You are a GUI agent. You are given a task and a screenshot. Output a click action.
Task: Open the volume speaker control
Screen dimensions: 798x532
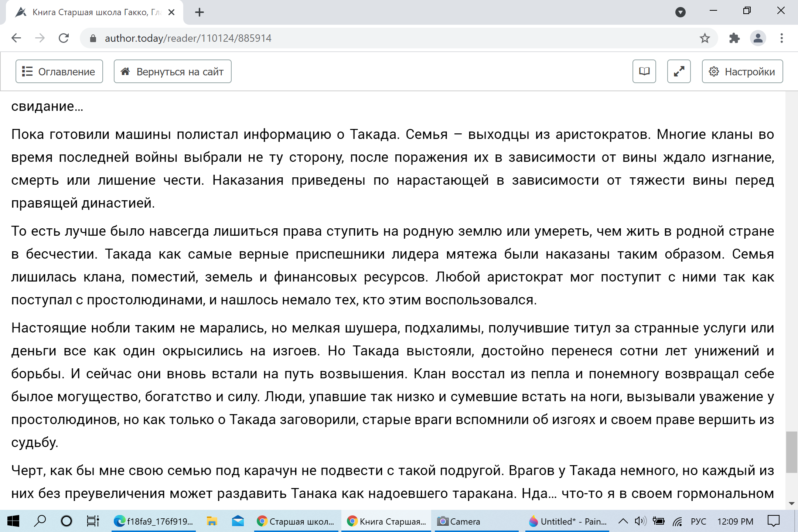click(640, 521)
